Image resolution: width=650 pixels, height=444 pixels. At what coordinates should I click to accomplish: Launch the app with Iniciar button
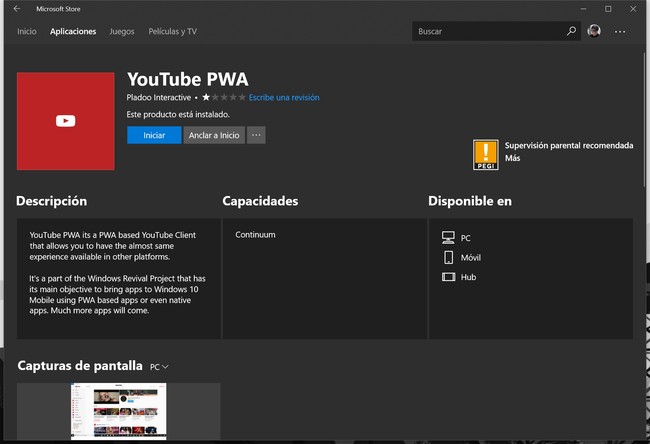(x=154, y=135)
